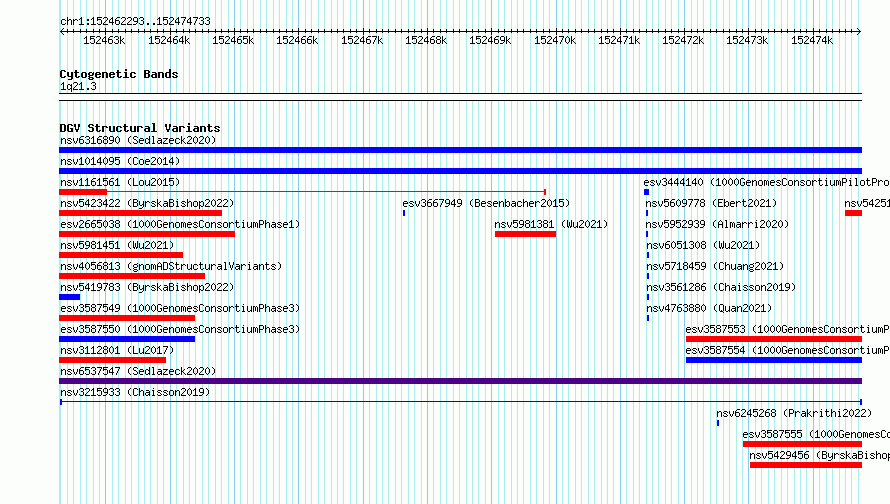Click the chr1:152462293..152474733 position text
Viewport: 890px width, 504px height.
point(135,21)
